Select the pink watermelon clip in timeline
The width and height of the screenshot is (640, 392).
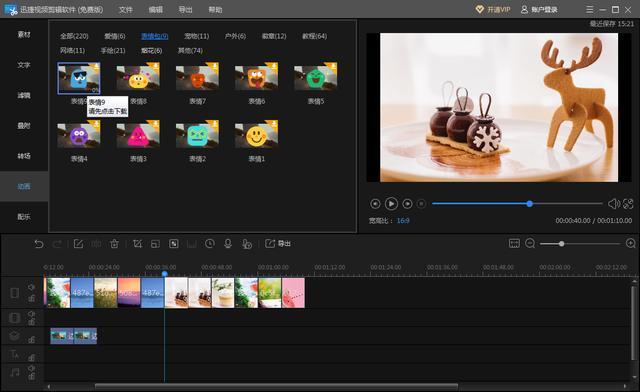coord(293,293)
